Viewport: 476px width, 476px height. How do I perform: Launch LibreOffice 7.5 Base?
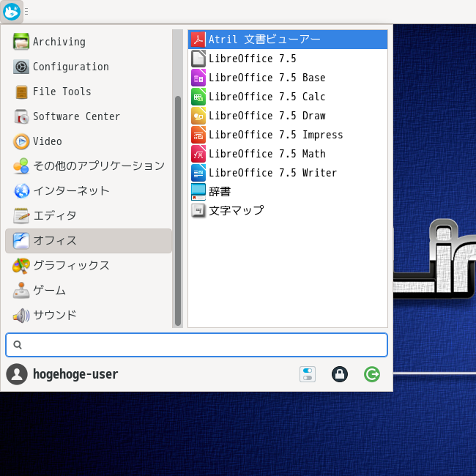pos(288,78)
